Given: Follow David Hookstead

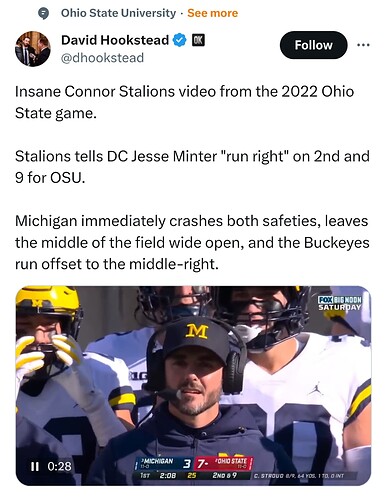Looking at the screenshot, I should point(313,45).
